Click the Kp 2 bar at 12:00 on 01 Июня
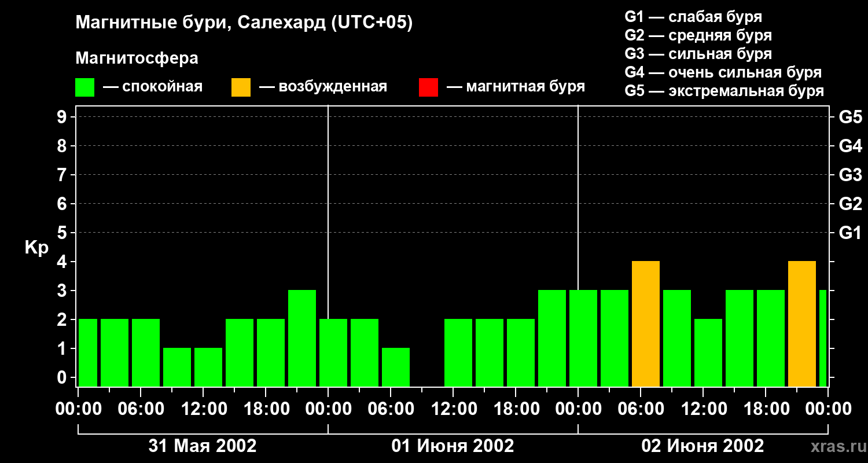The image size is (868, 463). [458, 353]
